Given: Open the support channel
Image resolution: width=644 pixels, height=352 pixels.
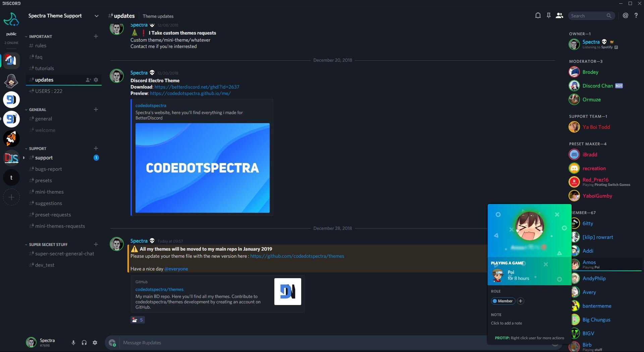Looking at the screenshot, I should pos(64,158).
